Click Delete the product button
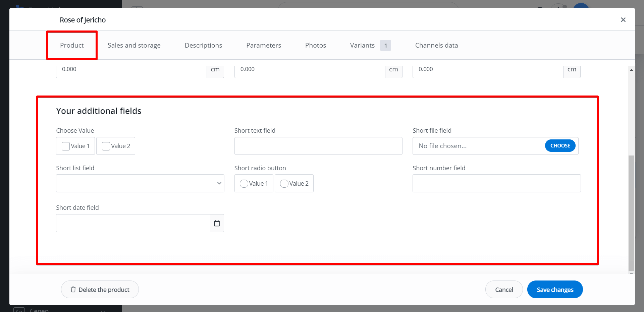This screenshot has height=312, width=644. (x=100, y=290)
